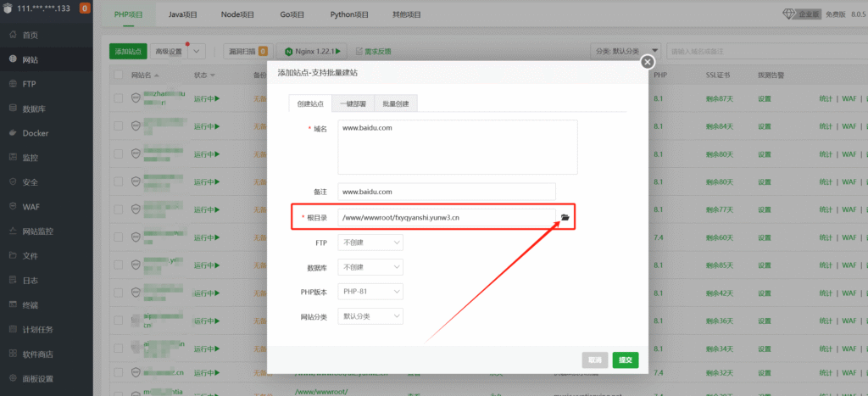
Task: Click the 域名 text area
Action: 458,148
